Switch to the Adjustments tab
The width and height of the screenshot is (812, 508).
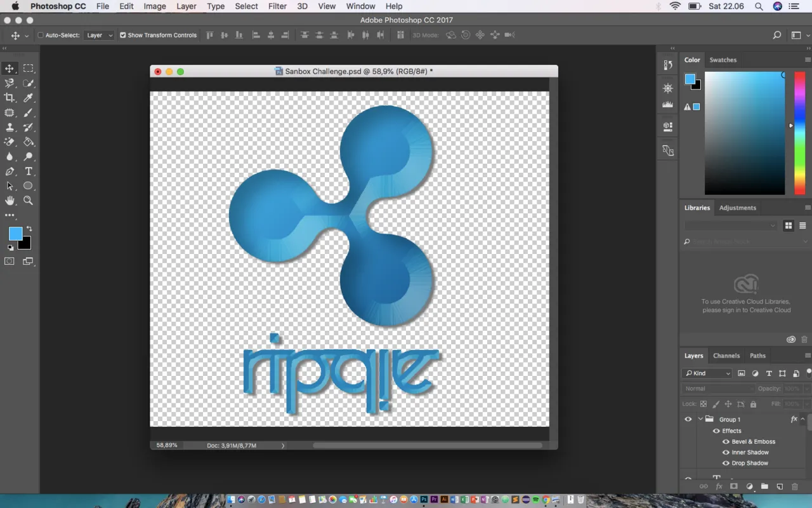click(738, 208)
